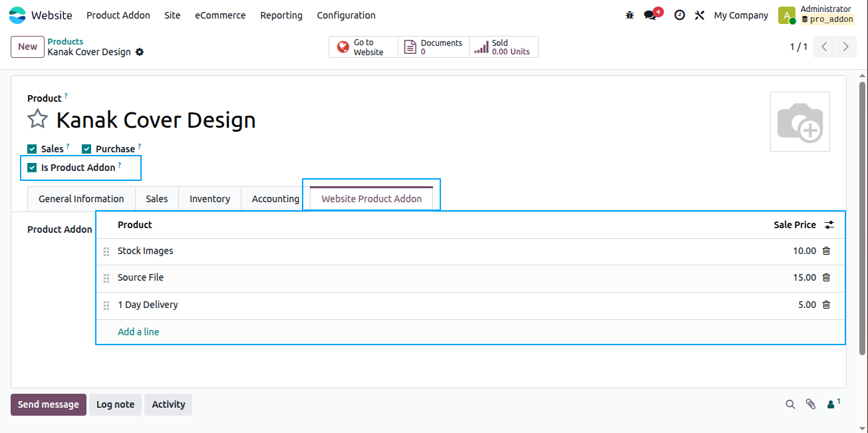Image resolution: width=868 pixels, height=433 pixels.
Task: Search messages with the magnifier icon
Action: [x=790, y=404]
